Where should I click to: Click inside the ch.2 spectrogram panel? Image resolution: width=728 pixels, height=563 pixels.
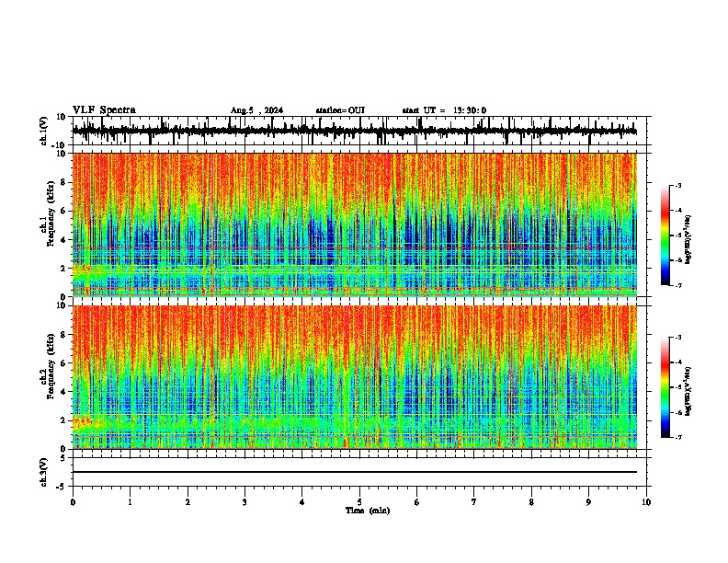click(x=355, y=377)
